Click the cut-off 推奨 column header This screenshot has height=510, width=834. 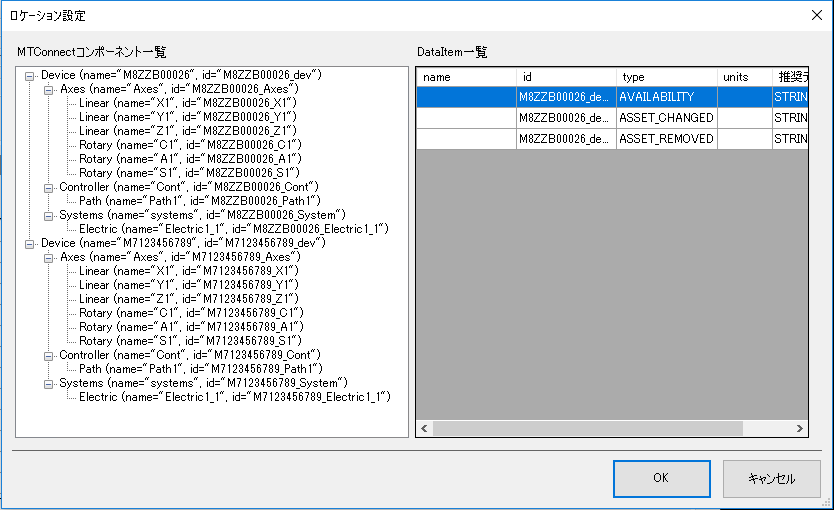tap(790, 77)
